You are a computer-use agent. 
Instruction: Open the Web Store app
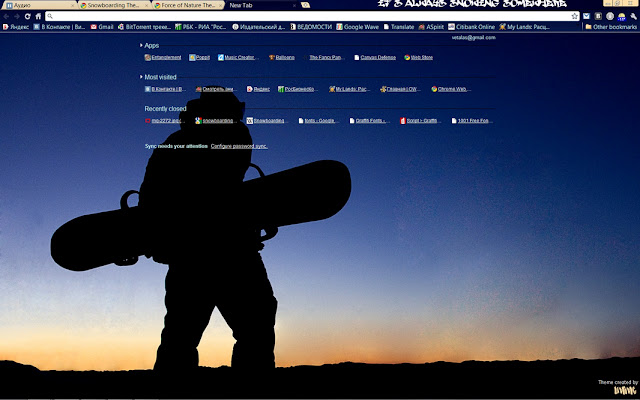tap(418, 58)
